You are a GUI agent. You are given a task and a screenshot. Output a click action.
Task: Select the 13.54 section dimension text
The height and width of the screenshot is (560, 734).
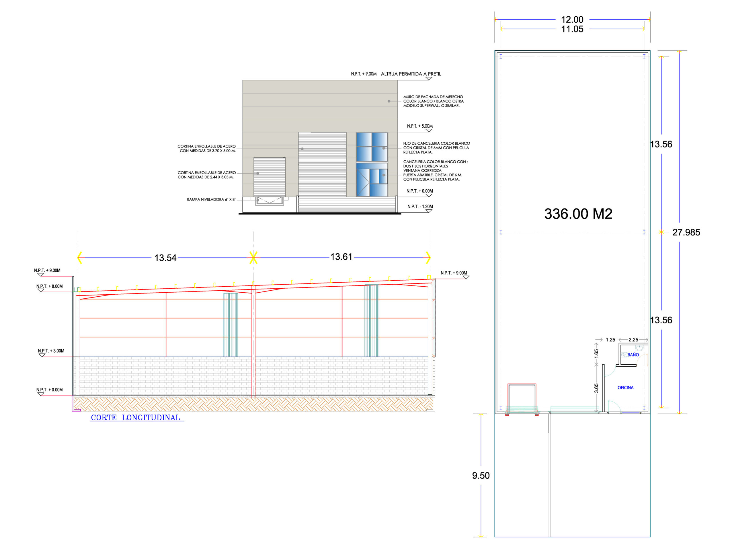(165, 258)
